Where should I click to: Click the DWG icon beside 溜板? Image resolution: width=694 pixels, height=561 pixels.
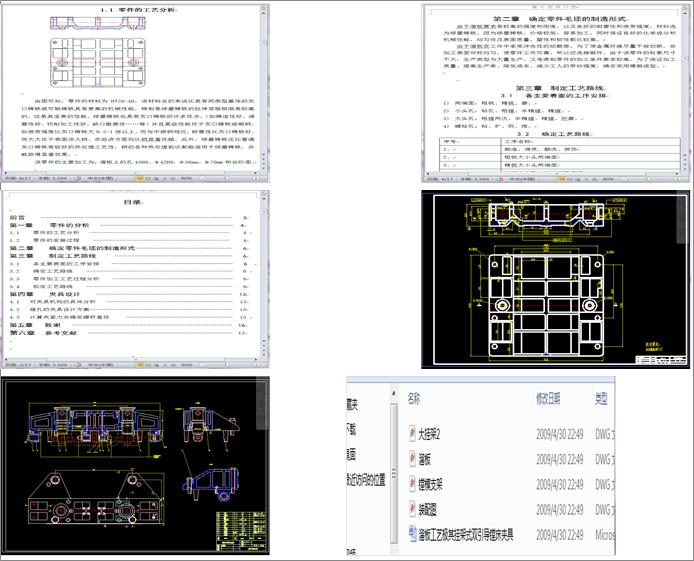click(x=412, y=459)
